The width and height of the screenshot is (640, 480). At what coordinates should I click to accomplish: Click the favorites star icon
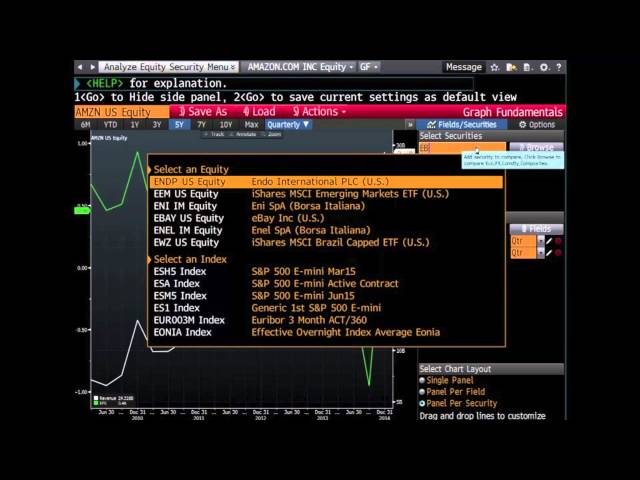click(x=495, y=67)
